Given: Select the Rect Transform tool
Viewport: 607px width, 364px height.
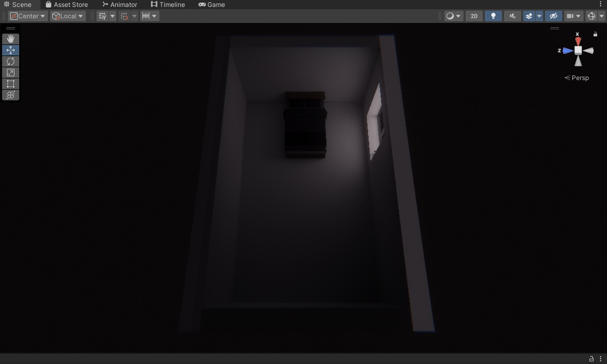Looking at the screenshot, I should coord(10,84).
